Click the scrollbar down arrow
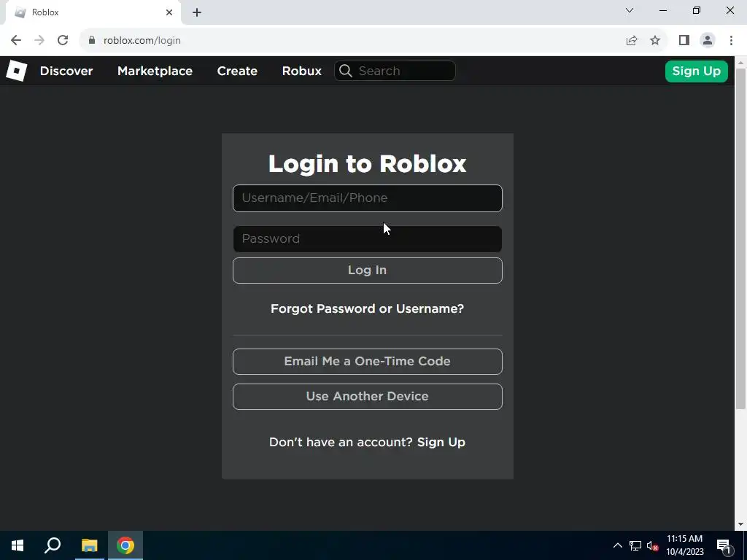The width and height of the screenshot is (747, 560). pyautogui.click(x=741, y=524)
